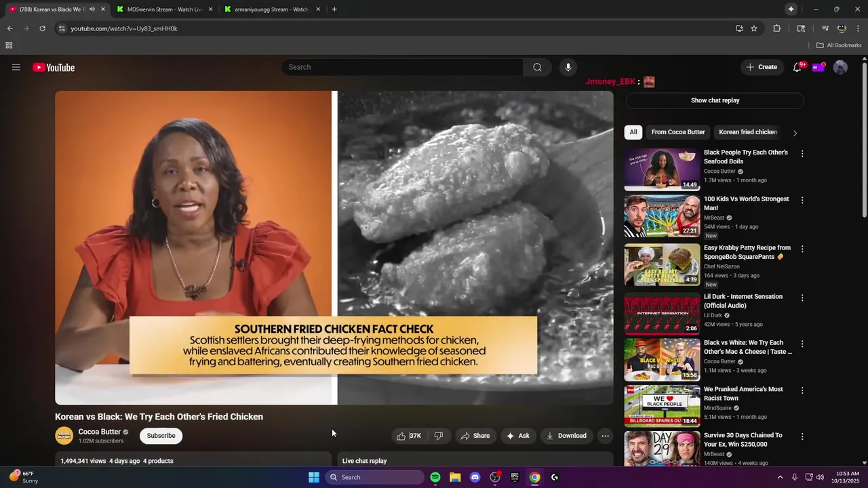The width and height of the screenshot is (868, 488).
Task: Open Discord from the taskbar
Action: coord(475,477)
